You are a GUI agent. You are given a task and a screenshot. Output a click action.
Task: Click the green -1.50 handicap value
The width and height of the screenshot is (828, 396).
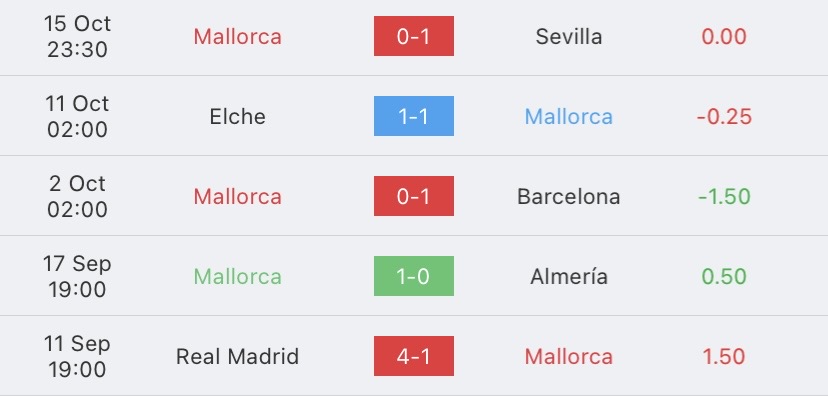point(724,196)
